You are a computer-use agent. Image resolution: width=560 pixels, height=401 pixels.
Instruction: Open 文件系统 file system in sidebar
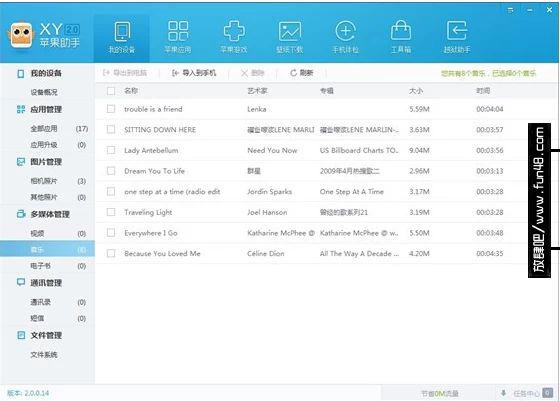coord(44,355)
